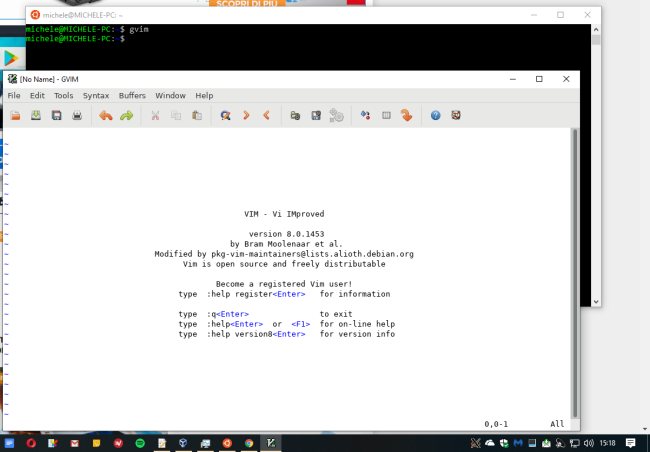Click the Undo arrow icon

pos(106,115)
